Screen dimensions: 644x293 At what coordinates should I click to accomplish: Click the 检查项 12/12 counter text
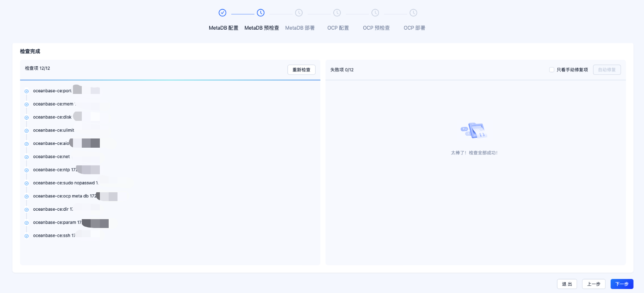pos(37,68)
